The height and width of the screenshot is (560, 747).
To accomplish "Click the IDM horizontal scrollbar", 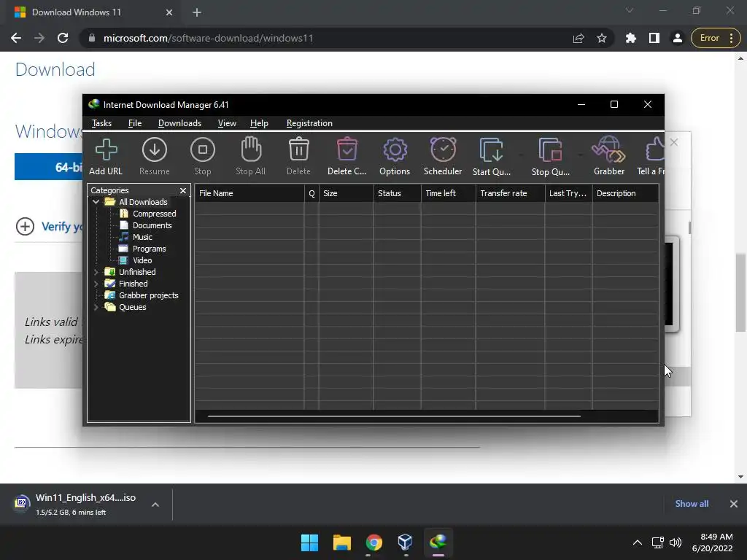I will coord(394,416).
